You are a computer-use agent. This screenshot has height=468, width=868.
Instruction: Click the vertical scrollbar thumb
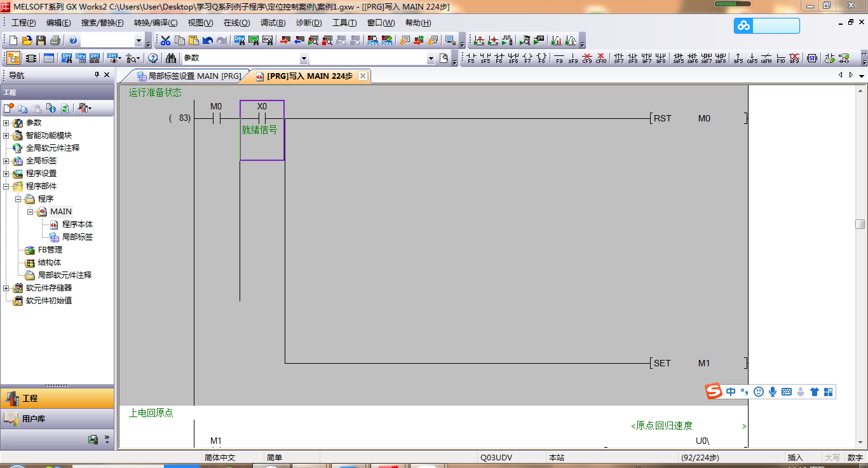click(x=860, y=224)
